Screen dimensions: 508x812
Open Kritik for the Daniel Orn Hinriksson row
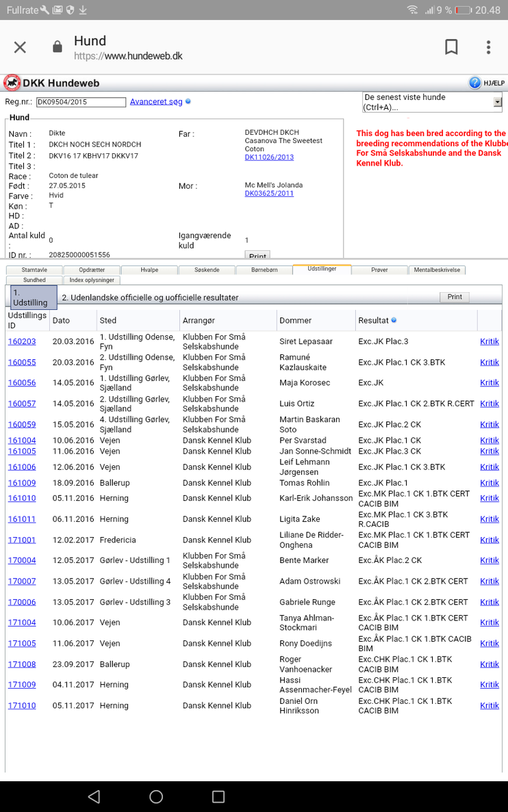coord(490,705)
